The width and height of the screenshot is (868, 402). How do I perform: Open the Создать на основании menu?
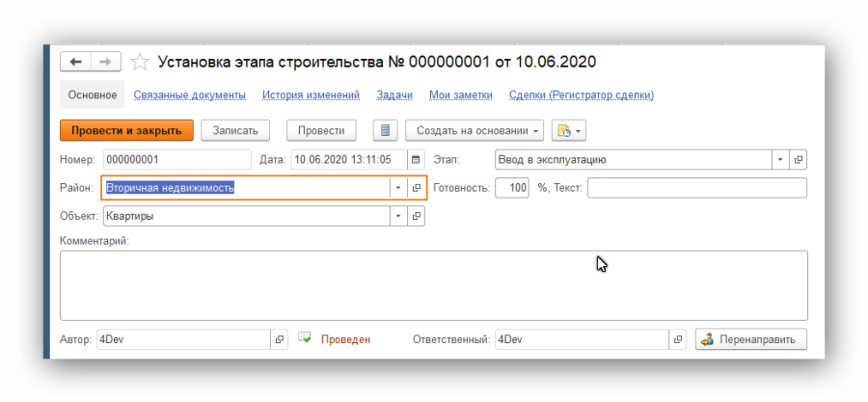[475, 130]
